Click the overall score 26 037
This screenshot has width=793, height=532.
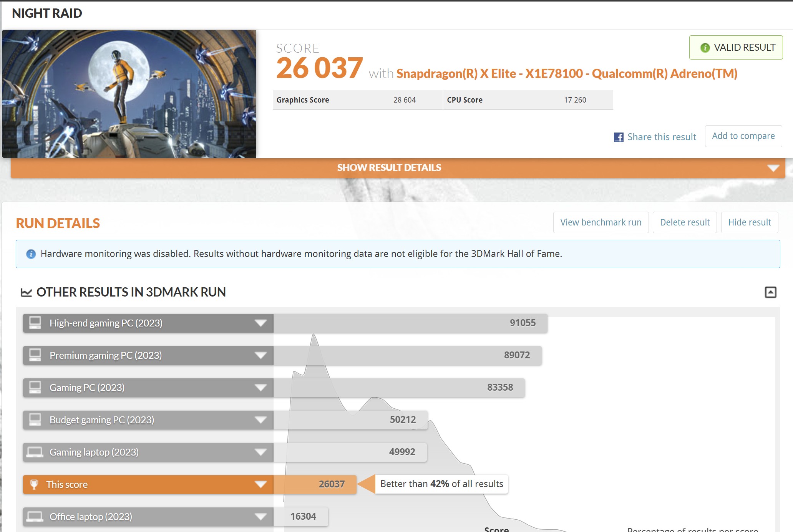[x=319, y=68]
